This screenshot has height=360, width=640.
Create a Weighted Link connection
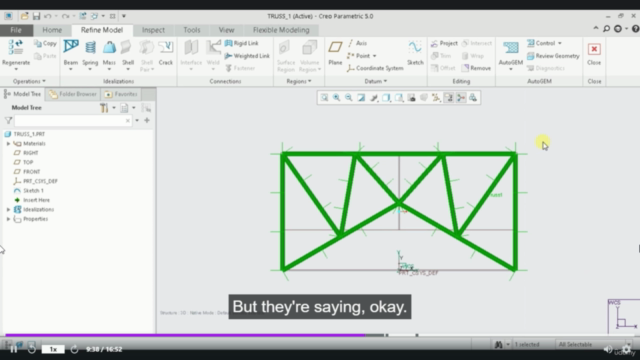pyautogui.click(x=247, y=56)
